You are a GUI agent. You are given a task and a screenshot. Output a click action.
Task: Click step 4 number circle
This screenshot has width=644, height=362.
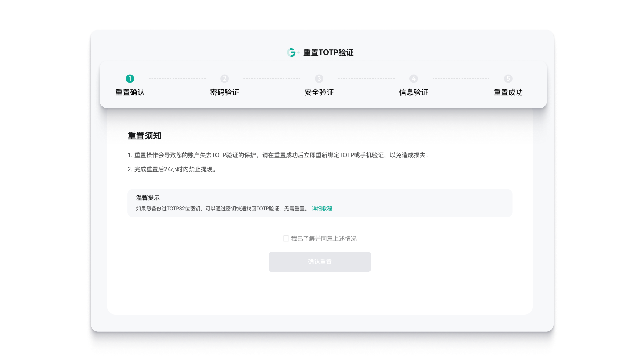click(x=414, y=79)
